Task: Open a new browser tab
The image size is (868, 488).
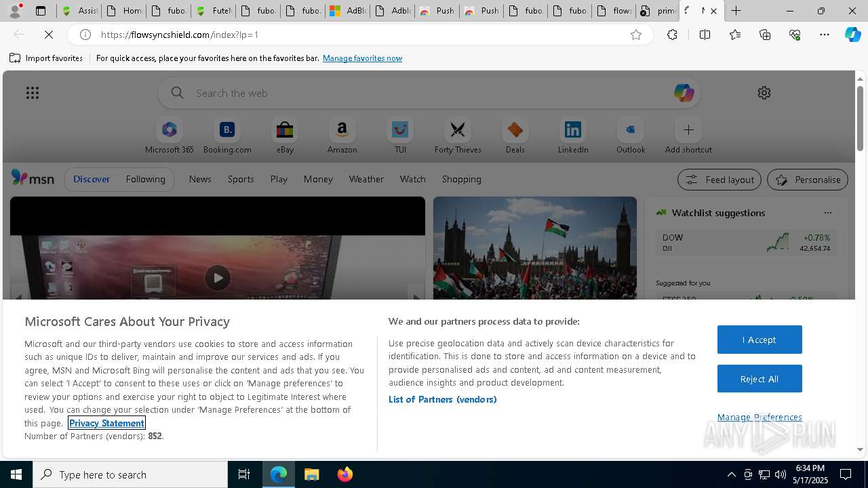Action: (736, 11)
